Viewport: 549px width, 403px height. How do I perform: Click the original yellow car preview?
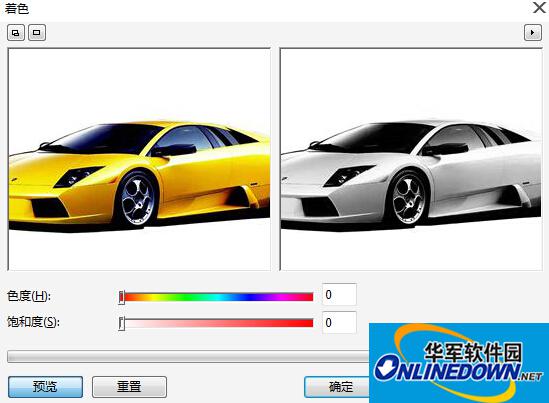click(139, 159)
